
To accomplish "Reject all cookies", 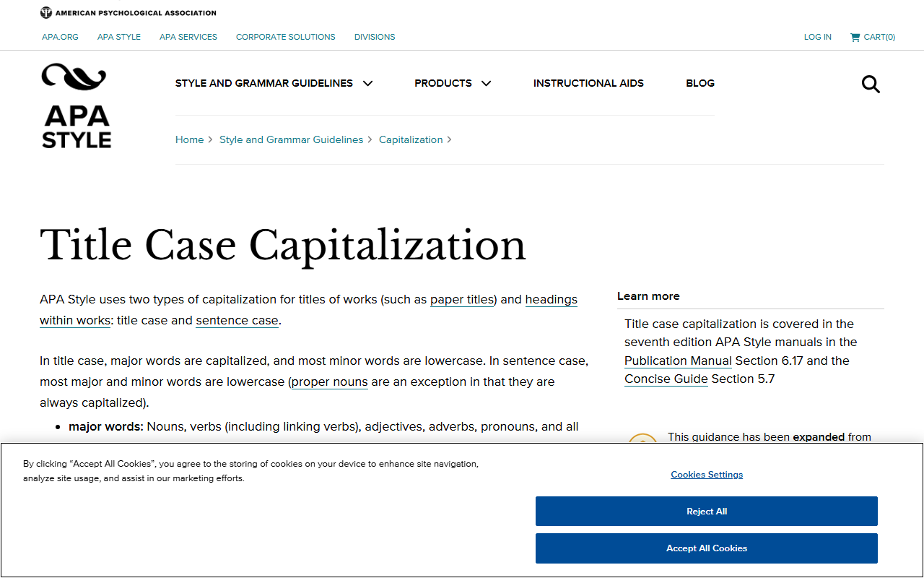I will coord(707,512).
